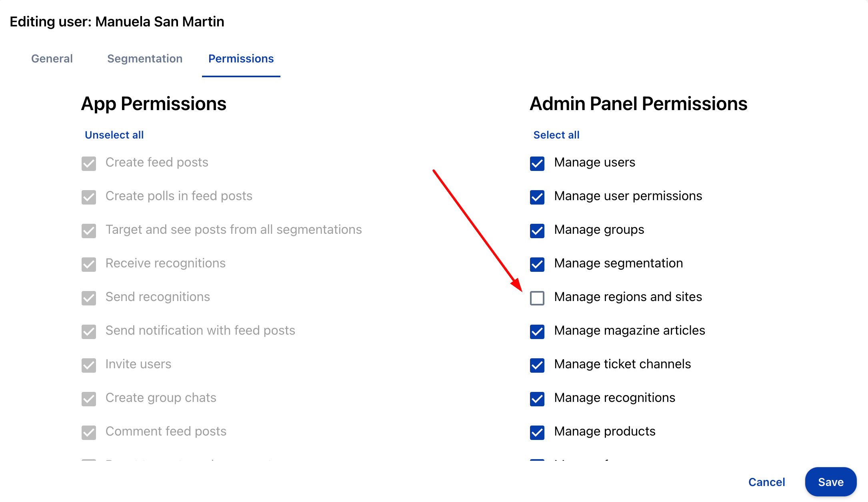Toggle the Manage ticket channels checkbox
868x502 pixels.
(x=537, y=365)
